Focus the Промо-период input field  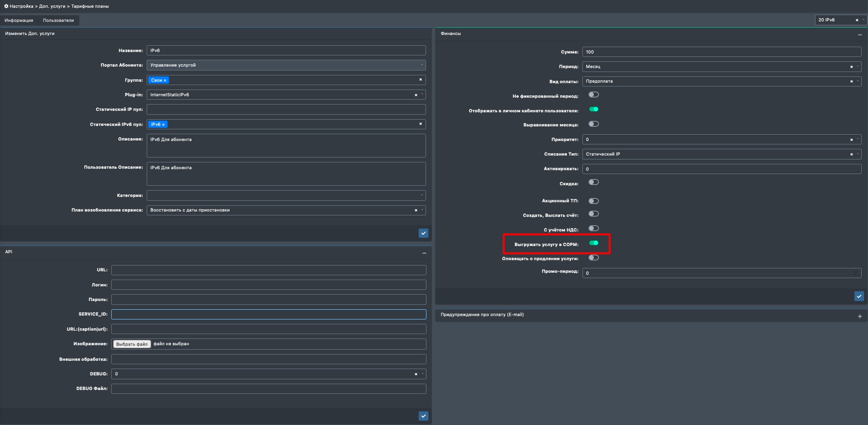click(x=722, y=273)
